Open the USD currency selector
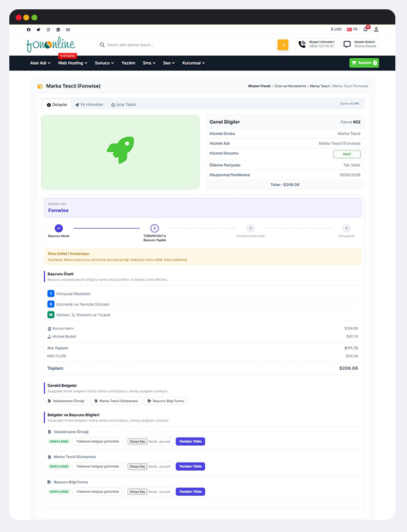 336,30
